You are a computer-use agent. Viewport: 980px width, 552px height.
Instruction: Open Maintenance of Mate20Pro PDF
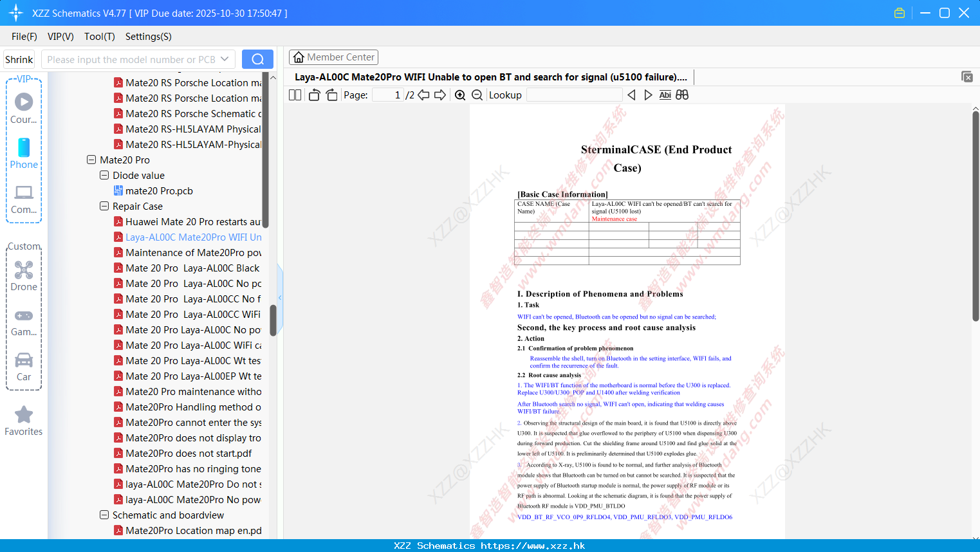click(x=187, y=252)
